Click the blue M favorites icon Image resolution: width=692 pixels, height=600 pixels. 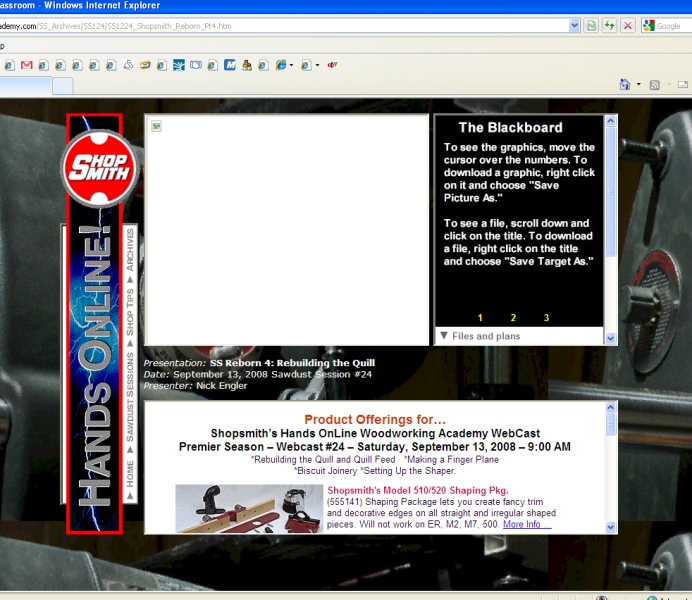tap(229, 65)
